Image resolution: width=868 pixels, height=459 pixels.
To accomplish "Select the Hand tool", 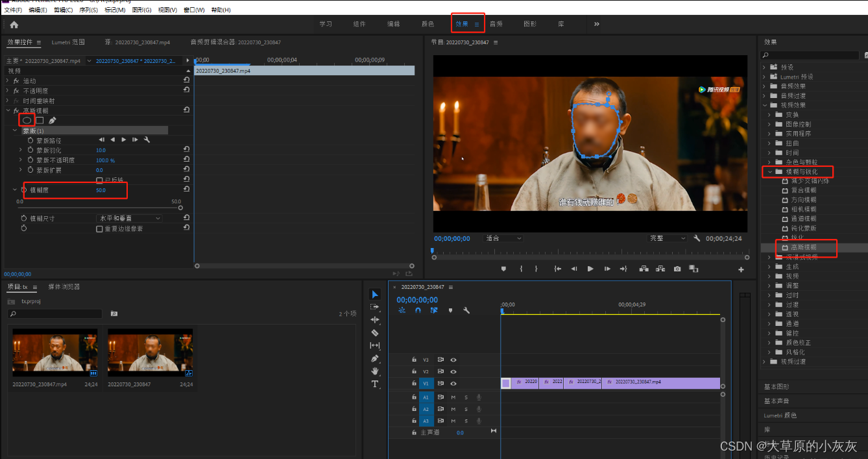I will (375, 371).
